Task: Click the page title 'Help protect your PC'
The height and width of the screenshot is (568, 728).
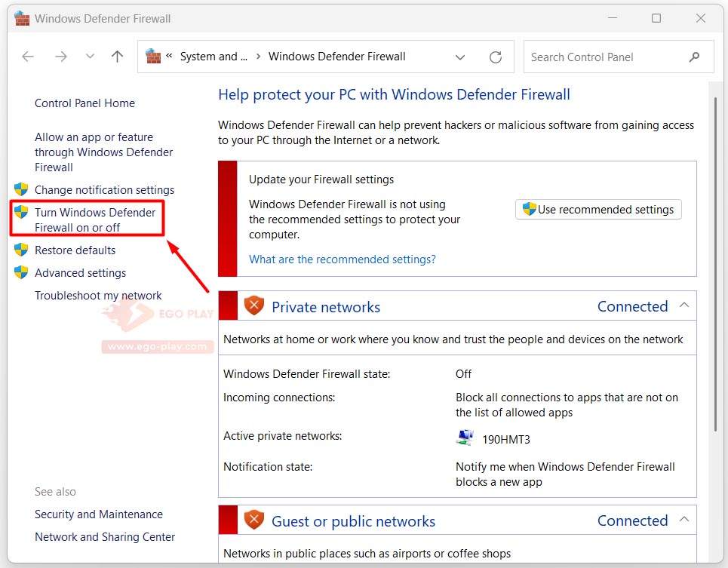Action: (x=395, y=95)
